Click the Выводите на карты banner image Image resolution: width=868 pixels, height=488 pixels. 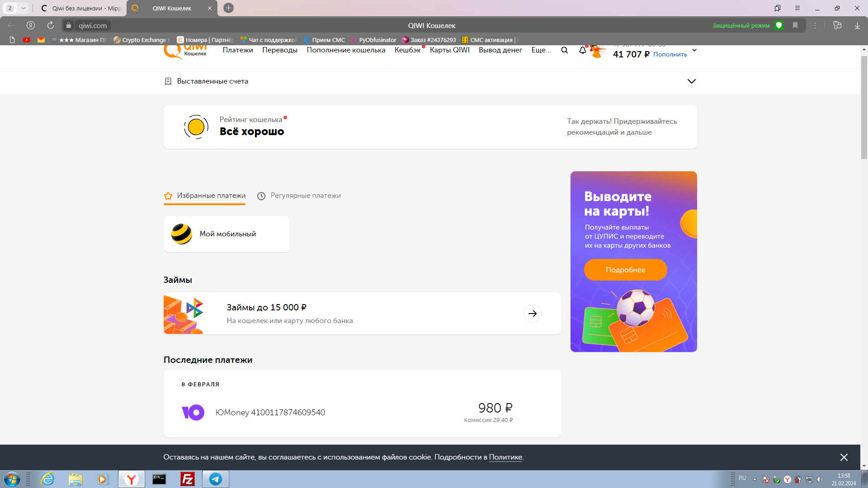(x=633, y=262)
